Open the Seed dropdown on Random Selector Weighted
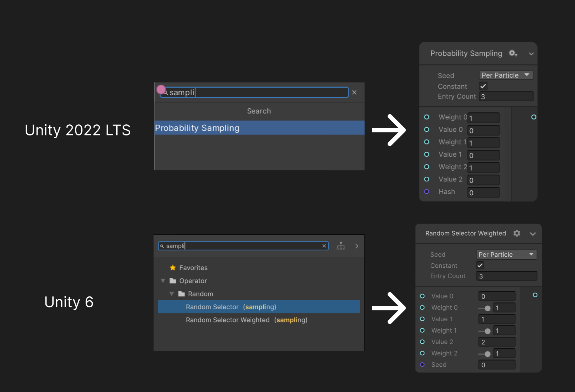Screen dimensions: 575x392 coord(506,254)
